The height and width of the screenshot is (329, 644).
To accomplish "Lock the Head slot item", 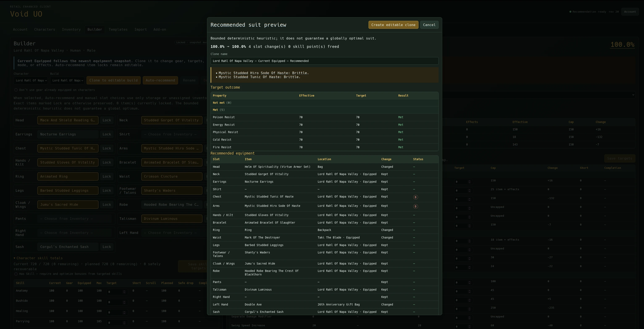I will click(107, 120).
